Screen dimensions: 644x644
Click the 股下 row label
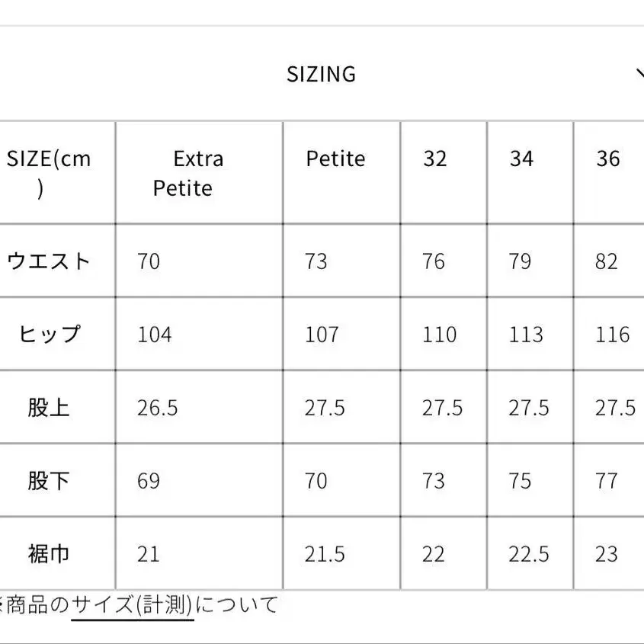tap(49, 481)
